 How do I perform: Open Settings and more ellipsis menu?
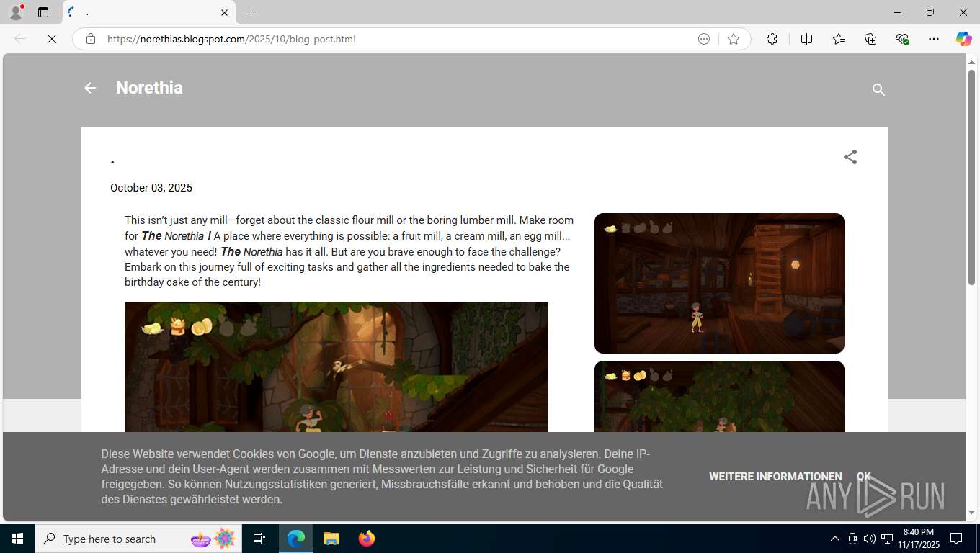(x=934, y=39)
